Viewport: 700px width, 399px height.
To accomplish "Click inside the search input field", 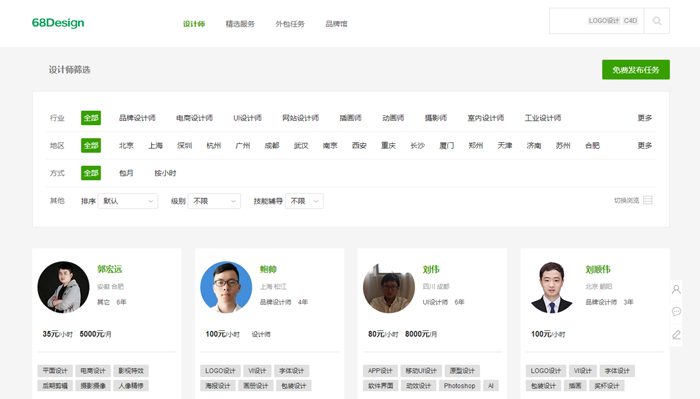I will (x=596, y=21).
